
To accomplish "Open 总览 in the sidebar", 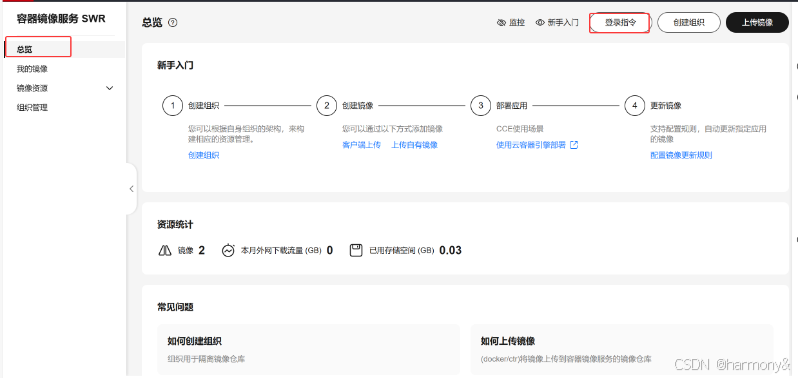I will coord(65,49).
